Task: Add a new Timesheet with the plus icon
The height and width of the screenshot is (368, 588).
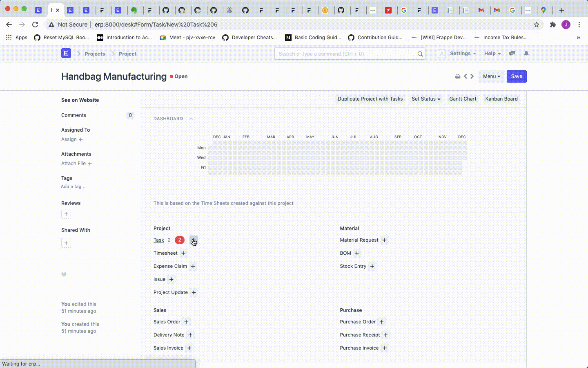Action: coord(184,253)
